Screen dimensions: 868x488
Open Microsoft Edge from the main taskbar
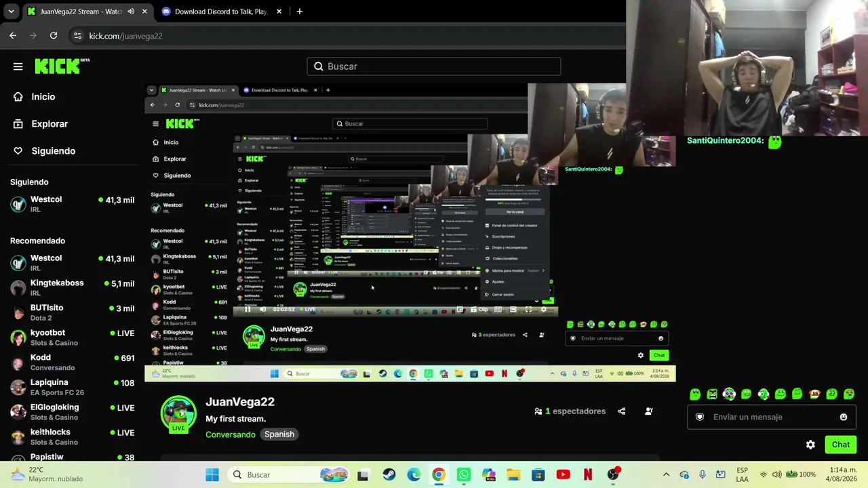(x=414, y=474)
